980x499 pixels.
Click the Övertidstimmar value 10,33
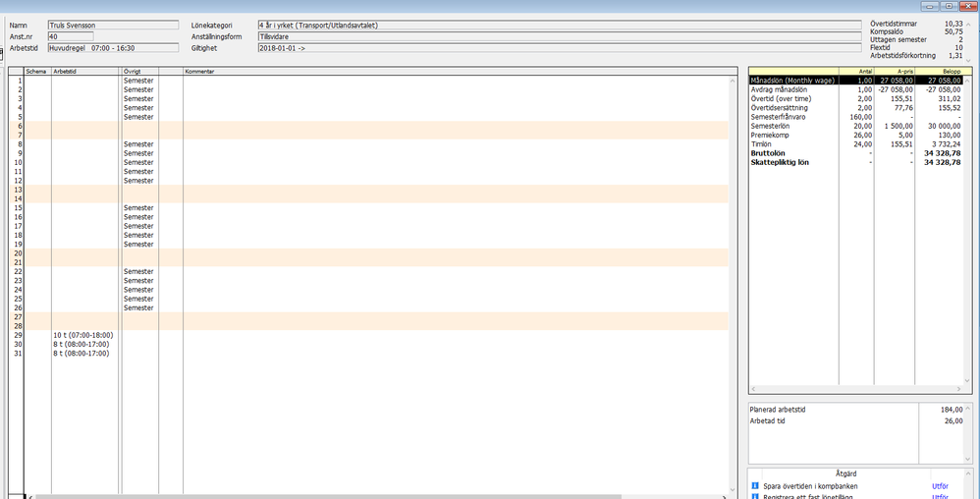coord(953,24)
